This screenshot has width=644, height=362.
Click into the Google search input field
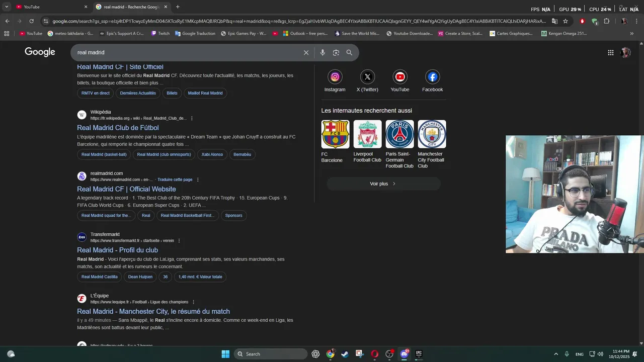pyautogui.click(x=186, y=52)
